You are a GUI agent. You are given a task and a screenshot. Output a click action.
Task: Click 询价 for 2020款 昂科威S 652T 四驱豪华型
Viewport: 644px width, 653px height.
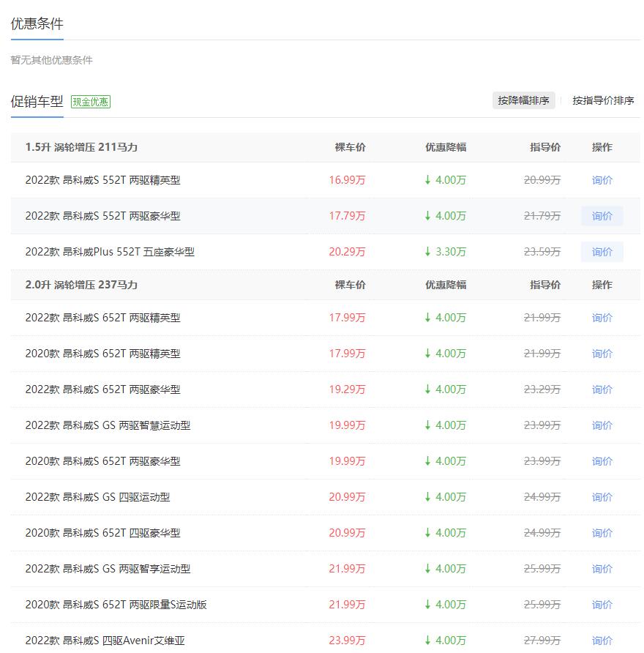click(x=602, y=533)
